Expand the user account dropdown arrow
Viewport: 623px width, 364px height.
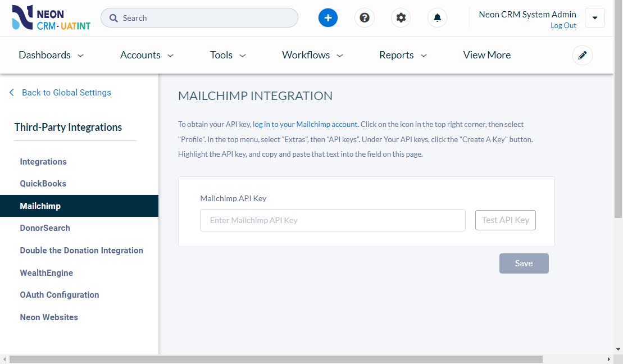[x=595, y=18]
